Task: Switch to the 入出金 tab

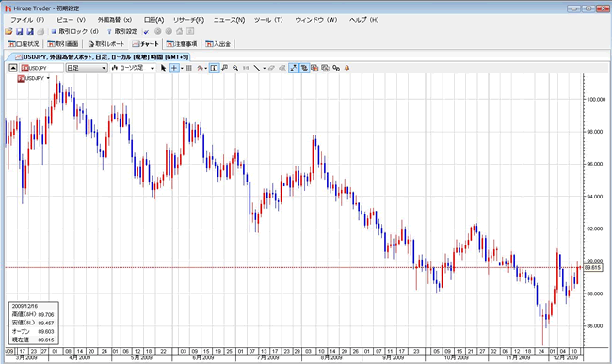Action: (218, 44)
